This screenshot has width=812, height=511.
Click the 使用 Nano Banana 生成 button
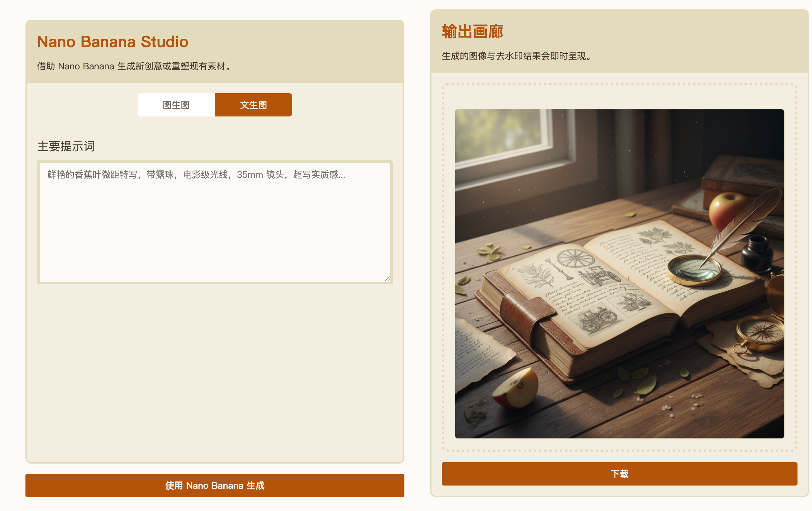(x=215, y=485)
